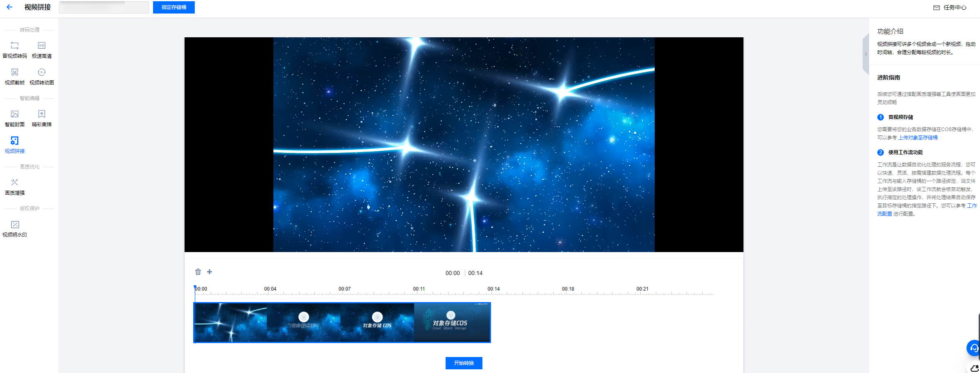Click the 进阶指南 heading
The height and width of the screenshot is (373, 980).
tap(888, 77)
